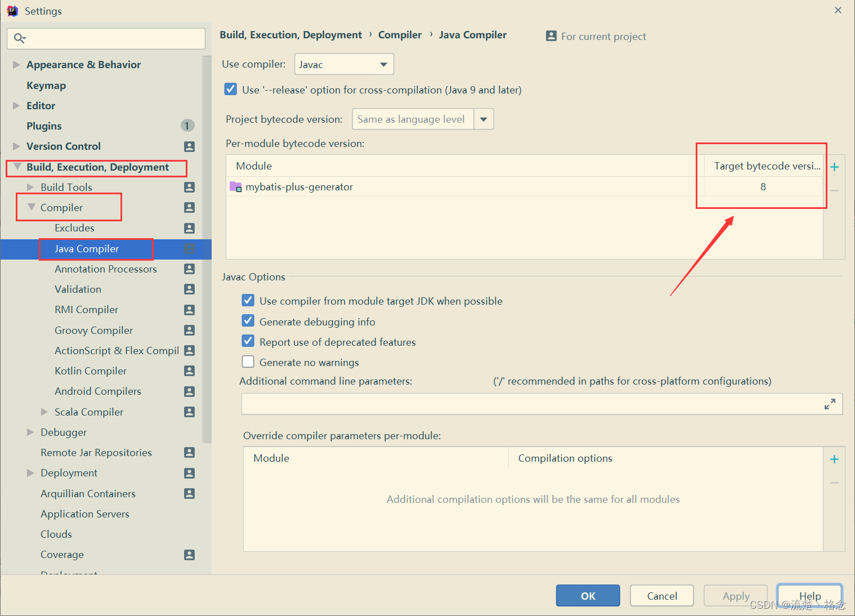Screen dimensions: 855x616
Task: Click the Help button
Action: click(809, 596)
